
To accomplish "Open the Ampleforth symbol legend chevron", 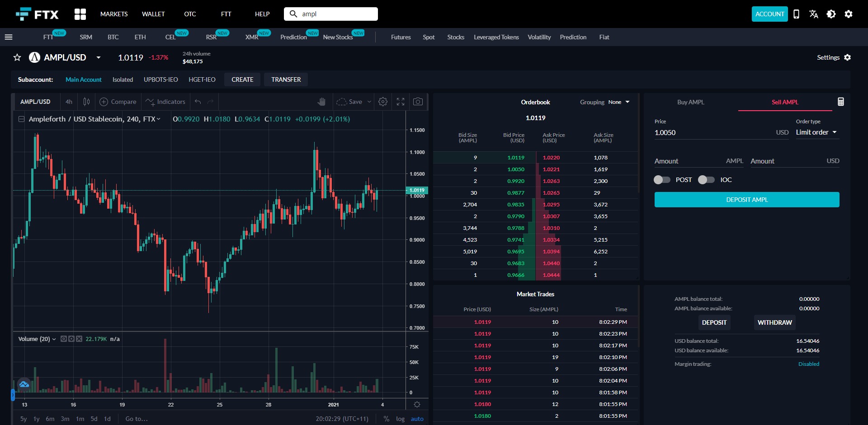I will (x=158, y=119).
